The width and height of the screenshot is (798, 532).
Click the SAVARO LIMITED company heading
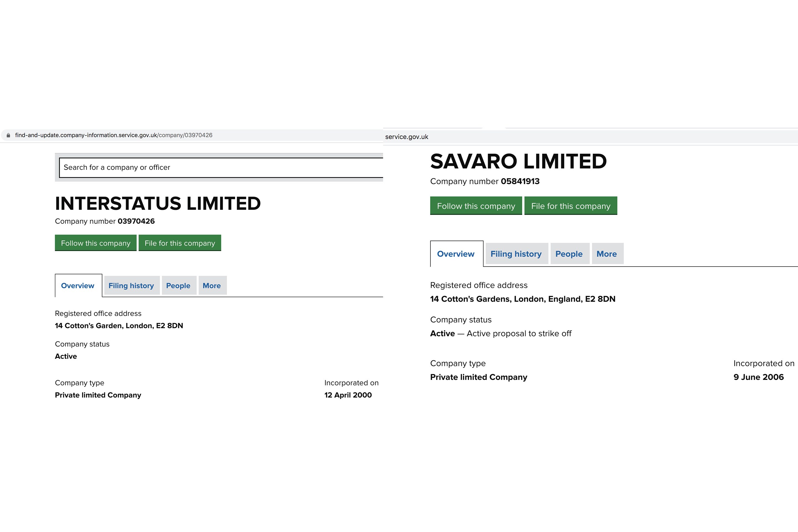518,161
